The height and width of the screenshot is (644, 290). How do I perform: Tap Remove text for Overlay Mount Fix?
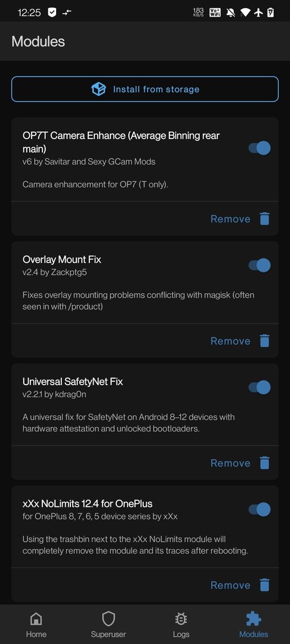(230, 341)
